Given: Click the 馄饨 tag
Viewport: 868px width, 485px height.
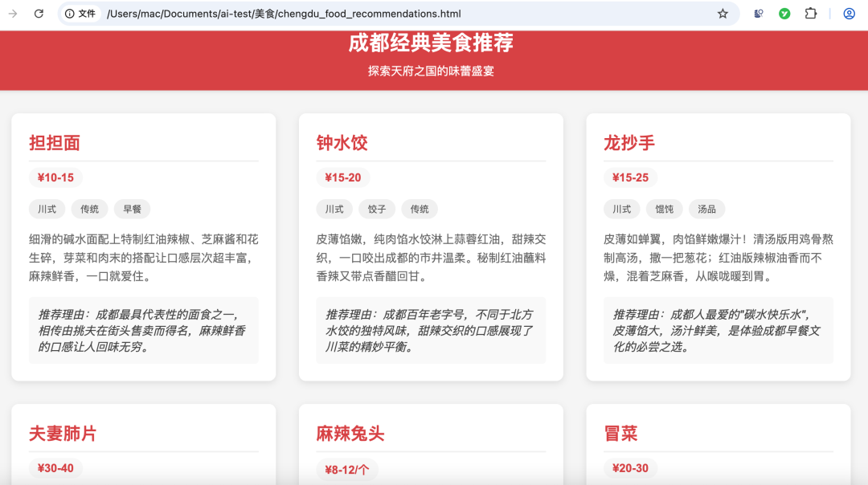Looking at the screenshot, I should point(665,209).
